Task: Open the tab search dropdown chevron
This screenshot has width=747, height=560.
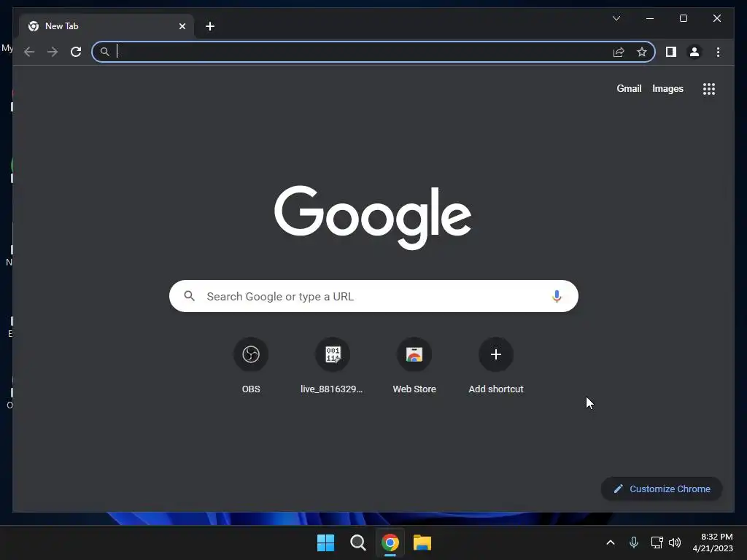Action: point(616,18)
